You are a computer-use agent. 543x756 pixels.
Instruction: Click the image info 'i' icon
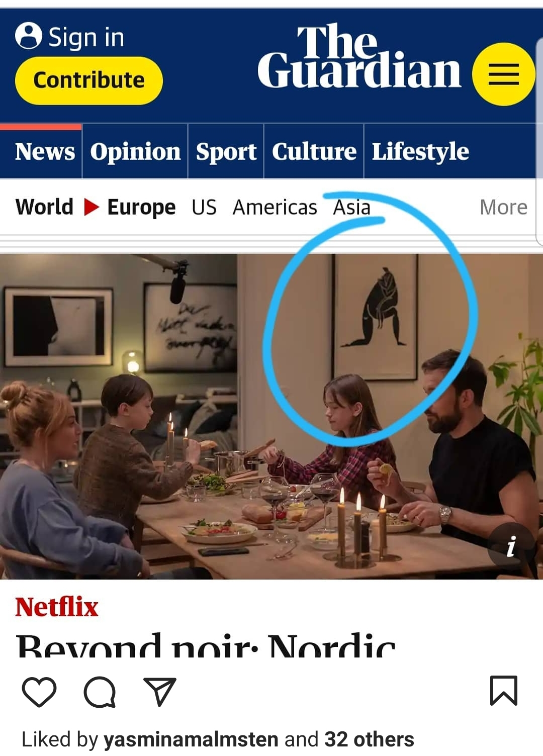(x=511, y=546)
